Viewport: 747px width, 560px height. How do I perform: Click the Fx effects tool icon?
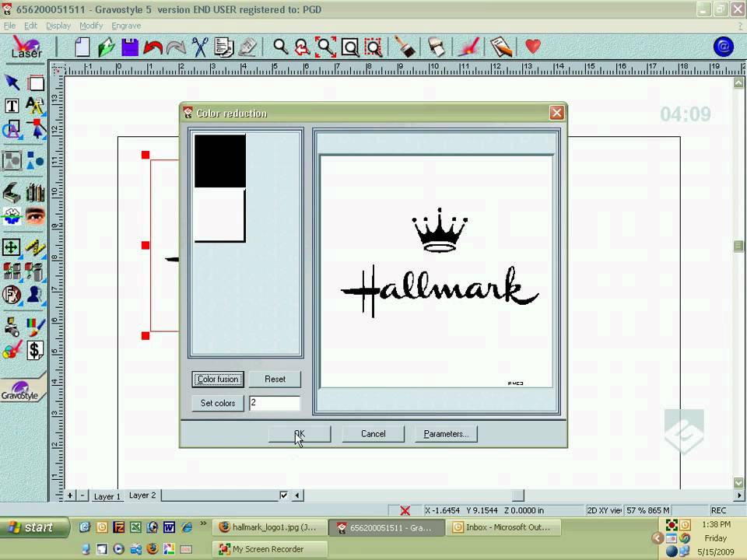point(12,295)
